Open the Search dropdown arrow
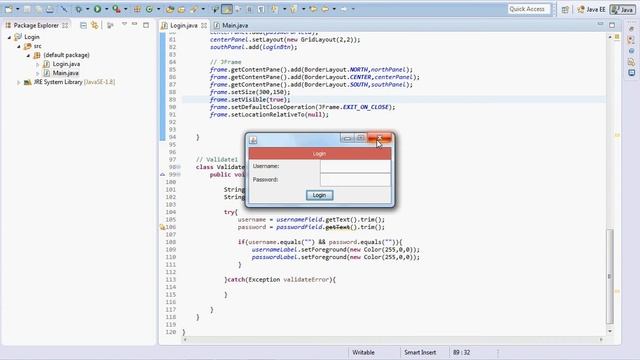This screenshot has width=640, height=360. pyautogui.click(x=203, y=9)
